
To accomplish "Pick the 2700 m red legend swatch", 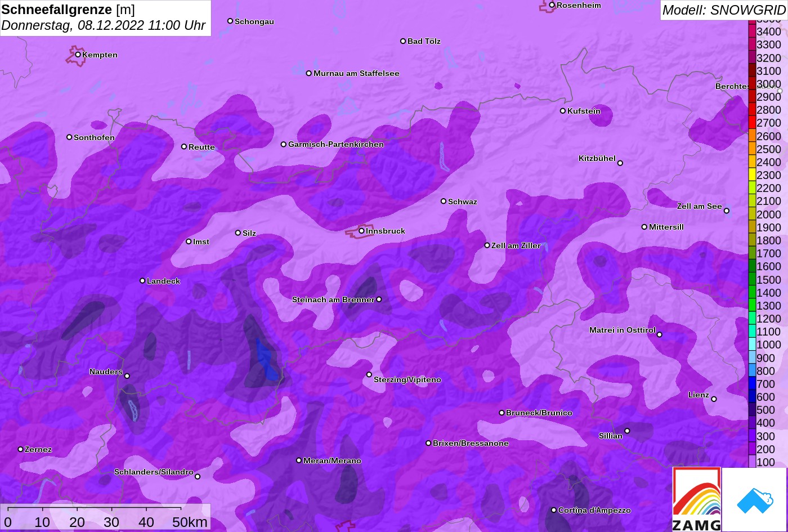I will [752, 122].
